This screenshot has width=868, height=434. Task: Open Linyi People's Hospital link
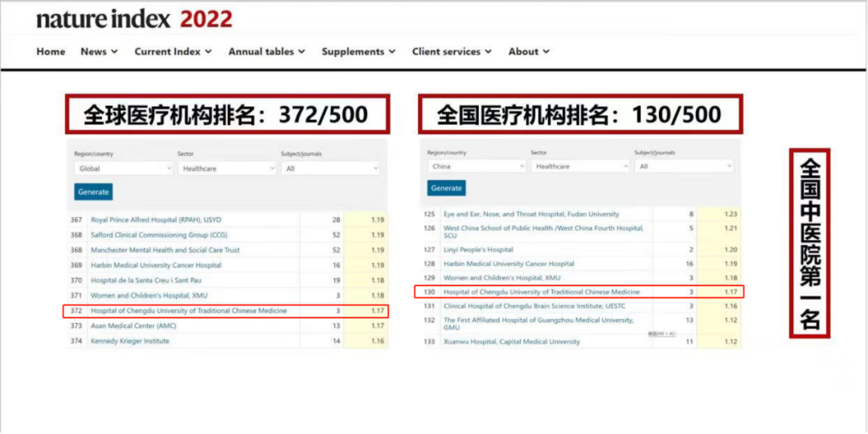click(x=478, y=250)
